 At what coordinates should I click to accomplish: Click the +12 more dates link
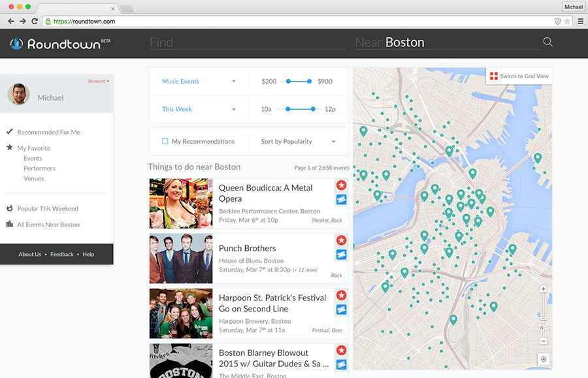[x=305, y=270]
